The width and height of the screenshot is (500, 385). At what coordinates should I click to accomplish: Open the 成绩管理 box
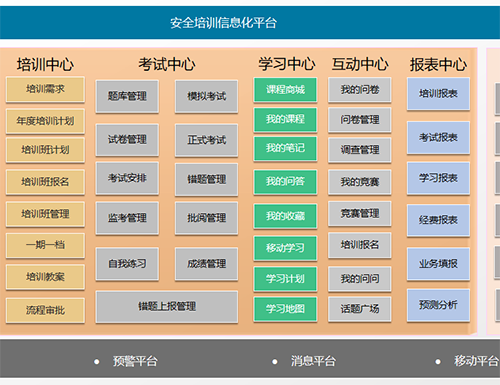pos(207,264)
